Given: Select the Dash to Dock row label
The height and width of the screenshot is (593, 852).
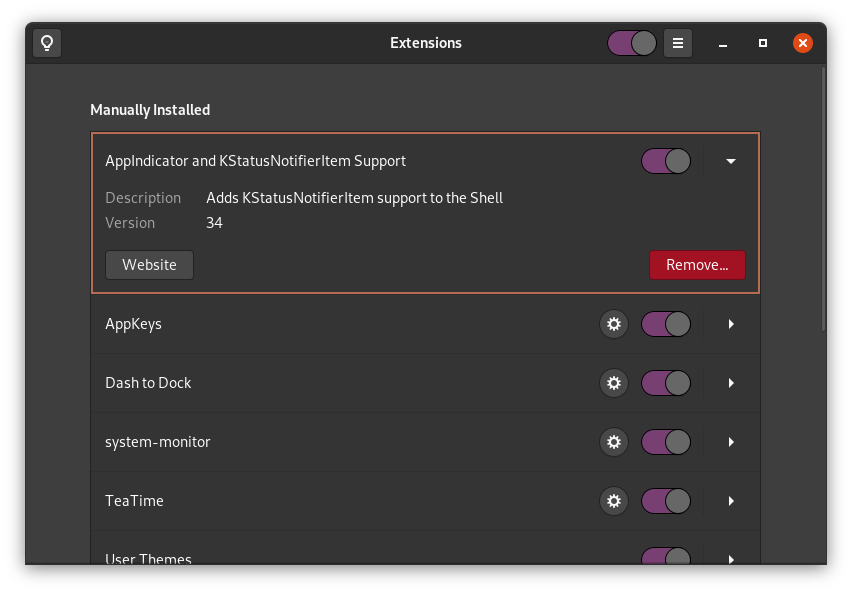Looking at the screenshot, I should [148, 383].
